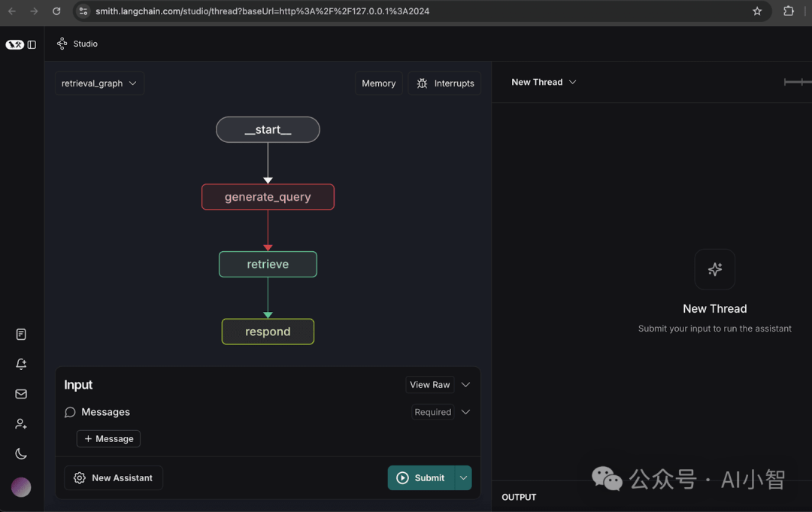
Task: Add a message with the Message button
Action: coord(108,438)
